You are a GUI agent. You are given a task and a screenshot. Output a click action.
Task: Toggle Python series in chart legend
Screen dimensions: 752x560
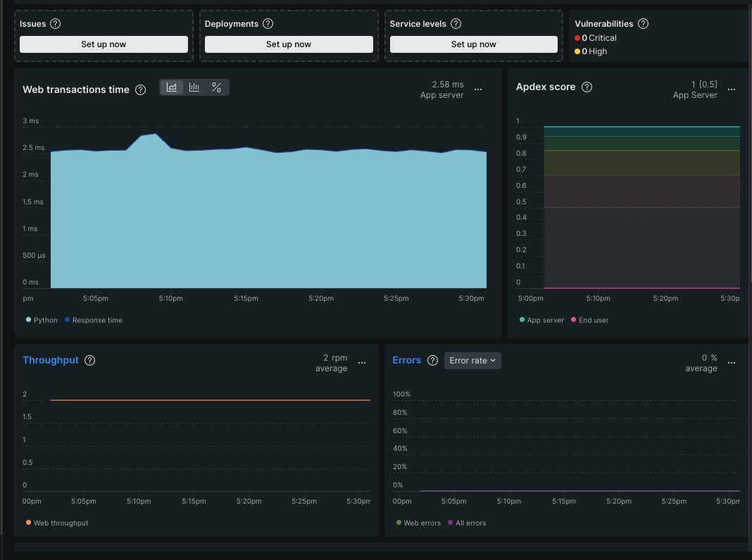[42, 320]
